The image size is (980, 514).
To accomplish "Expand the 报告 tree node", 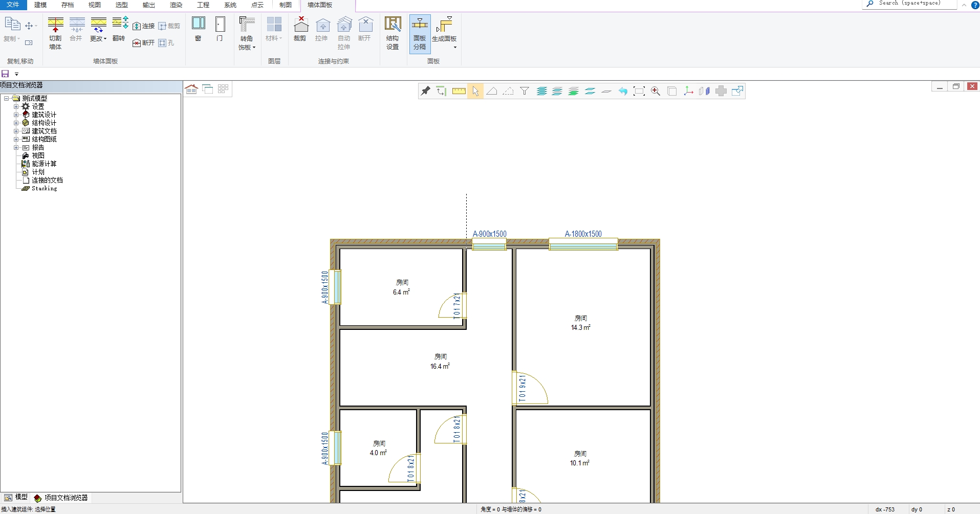I will point(16,147).
